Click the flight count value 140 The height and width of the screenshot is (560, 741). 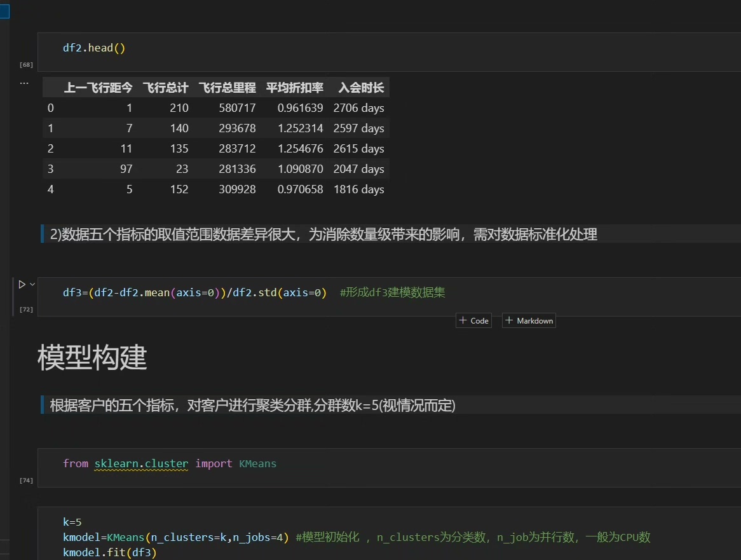(179, 128)
